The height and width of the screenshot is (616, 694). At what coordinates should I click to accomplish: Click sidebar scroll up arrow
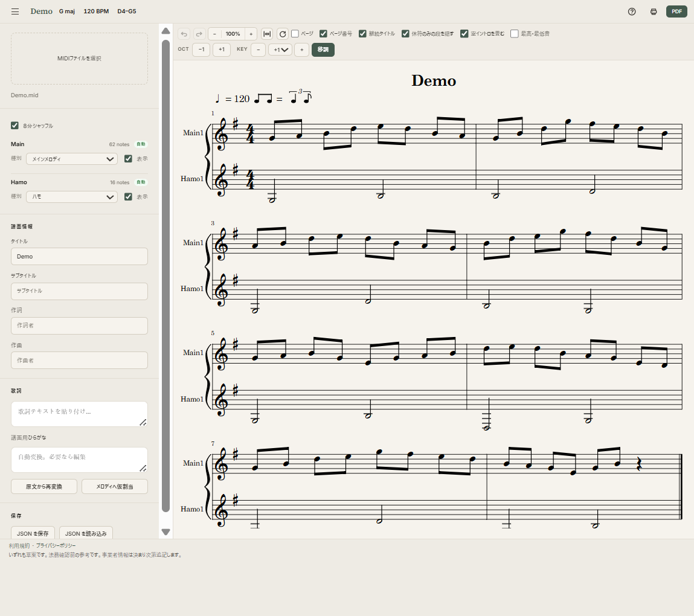[166, 31]
